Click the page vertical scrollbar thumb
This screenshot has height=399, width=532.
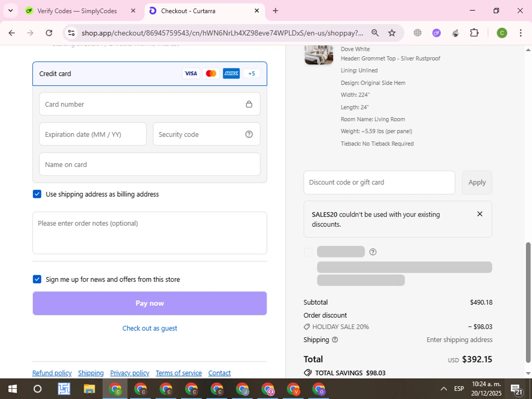528,303
